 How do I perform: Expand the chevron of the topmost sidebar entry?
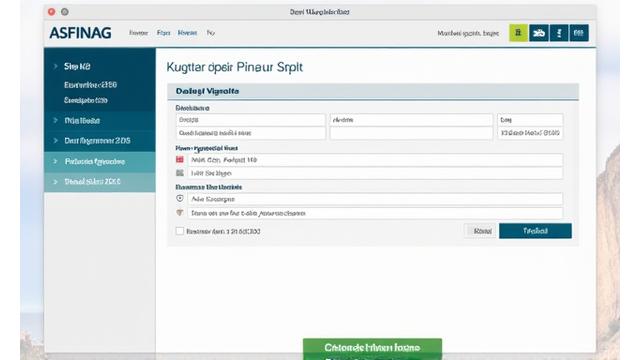[56, 66]
